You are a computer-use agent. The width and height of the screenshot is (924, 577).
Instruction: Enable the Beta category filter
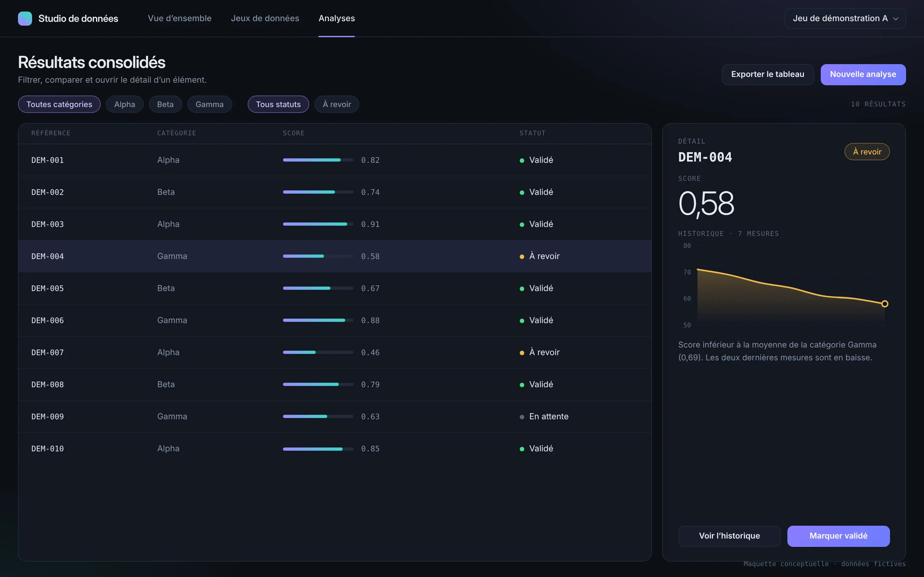pos(165,104)
